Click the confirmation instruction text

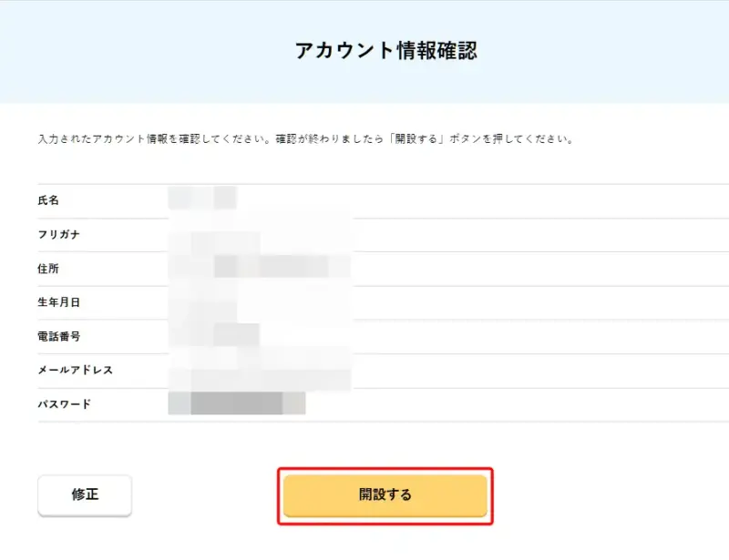click(x=301, y=137)
